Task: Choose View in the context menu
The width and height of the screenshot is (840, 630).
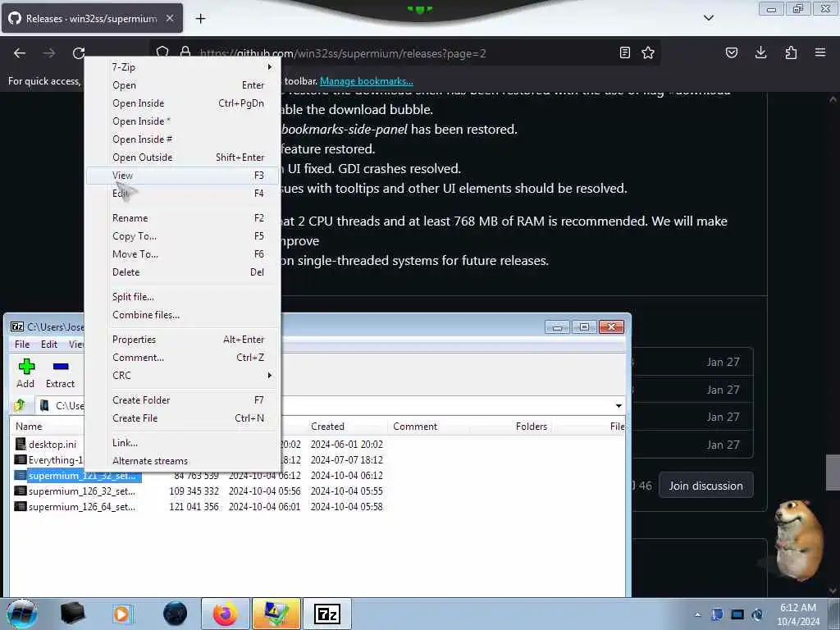Action: click(x=183, y=176)
